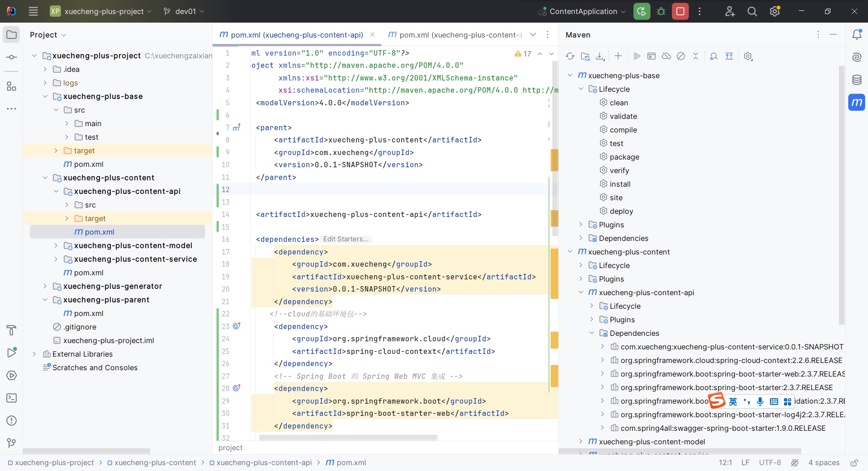Select the package lifecycle goal

pos(624,157)
